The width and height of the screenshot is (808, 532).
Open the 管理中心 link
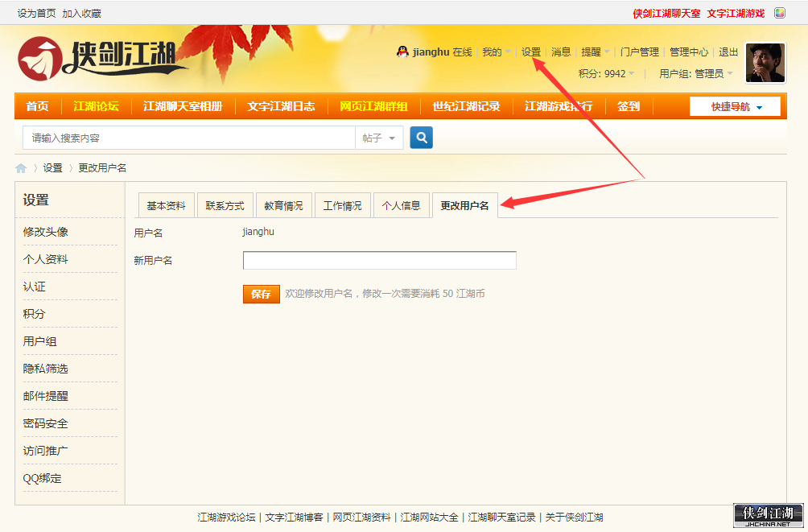pos(689,52)
